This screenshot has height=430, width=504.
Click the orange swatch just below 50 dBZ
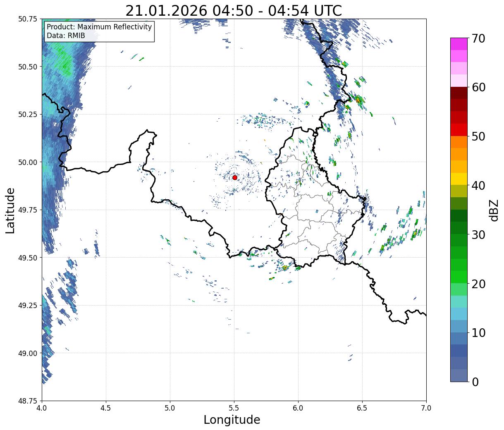[x=459, y=142]
